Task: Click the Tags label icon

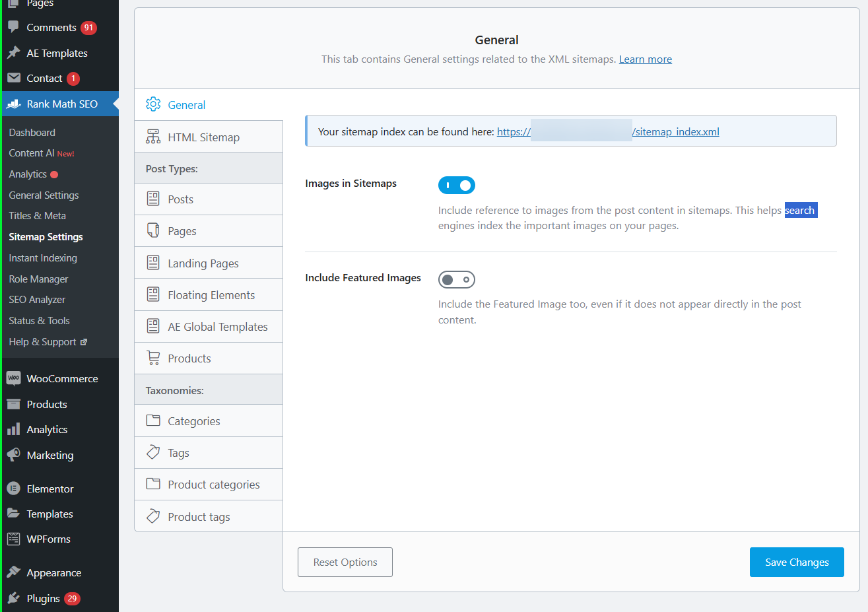Action: tap(153, 452)
